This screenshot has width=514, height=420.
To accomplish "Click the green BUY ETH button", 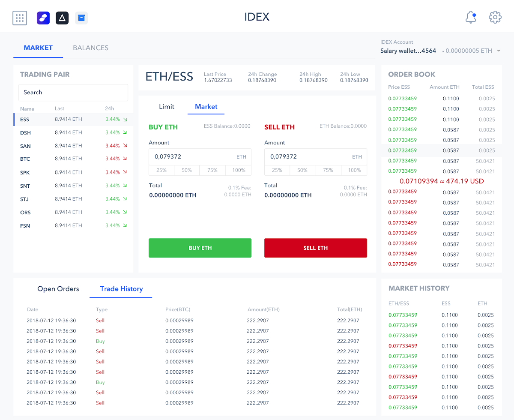I will 200,248.
